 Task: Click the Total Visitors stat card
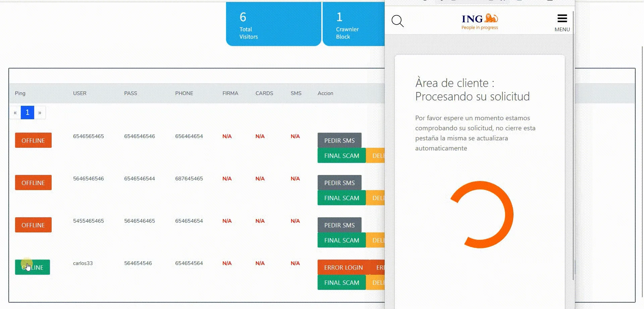(273, 24)
